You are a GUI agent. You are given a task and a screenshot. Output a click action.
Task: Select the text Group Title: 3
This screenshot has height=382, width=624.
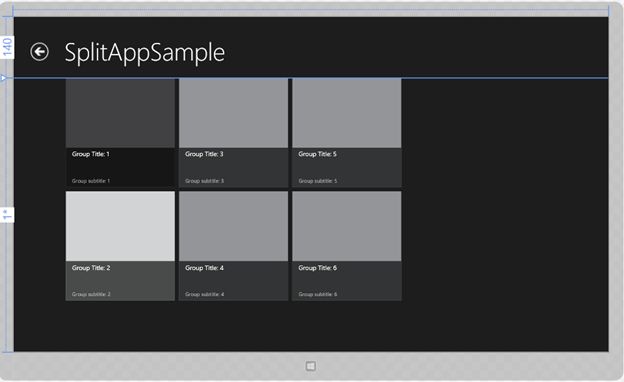point(204,154)
